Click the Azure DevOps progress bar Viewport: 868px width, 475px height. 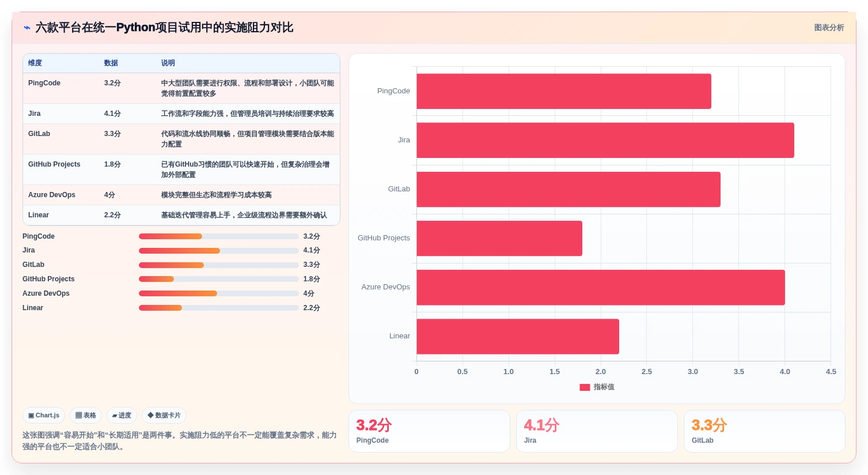[219, 293]
